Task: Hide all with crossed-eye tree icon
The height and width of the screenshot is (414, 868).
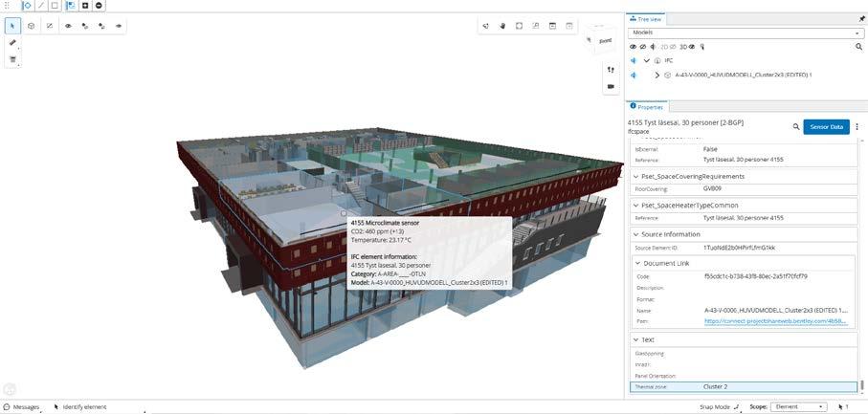Action: tap(643, 47)
